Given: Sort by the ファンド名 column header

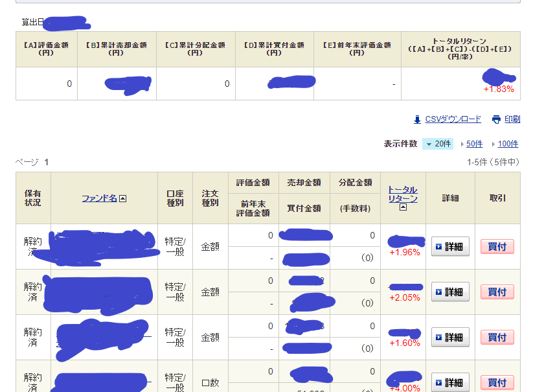Looking at the screenshot, I should point(99,198).
